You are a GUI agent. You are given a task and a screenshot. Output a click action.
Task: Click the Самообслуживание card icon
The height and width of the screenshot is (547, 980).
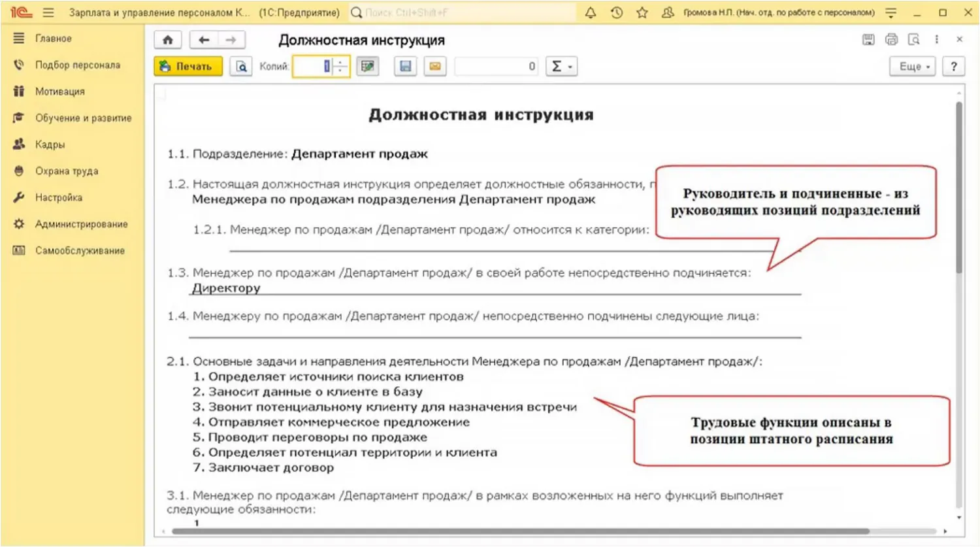coord(19,250)
